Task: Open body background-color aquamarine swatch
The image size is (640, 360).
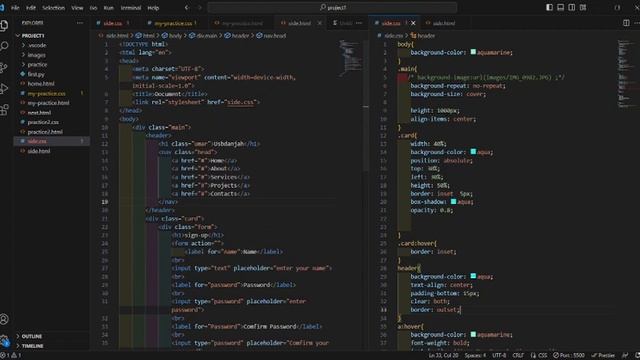Action: (473, 52)
